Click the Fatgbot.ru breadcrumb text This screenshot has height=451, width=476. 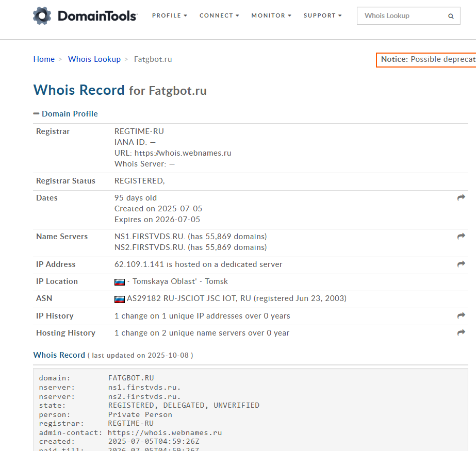153,59
